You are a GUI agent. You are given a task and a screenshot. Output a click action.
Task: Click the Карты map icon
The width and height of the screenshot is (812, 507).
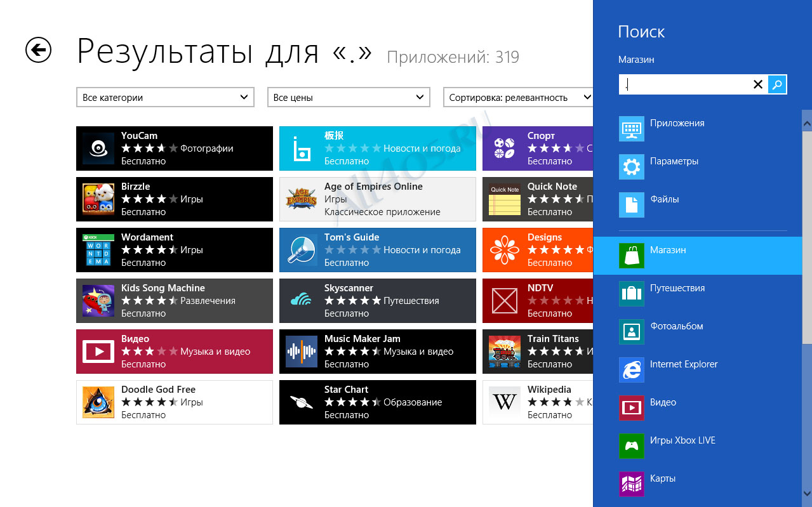[631, 484]
